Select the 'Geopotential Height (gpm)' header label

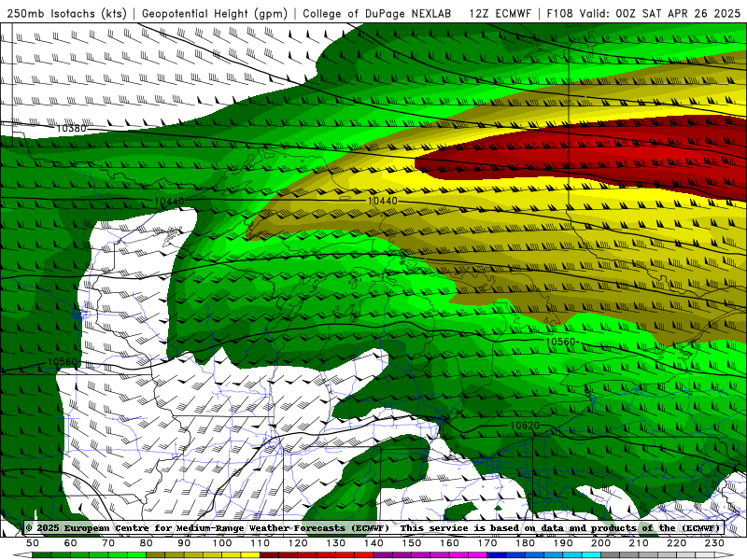[x=215, y=14]
